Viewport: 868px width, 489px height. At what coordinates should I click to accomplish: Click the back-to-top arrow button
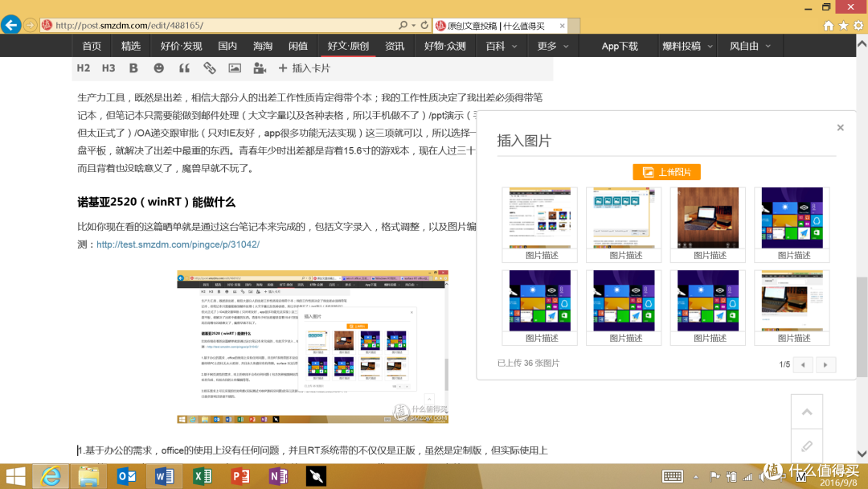click(807, 412)
